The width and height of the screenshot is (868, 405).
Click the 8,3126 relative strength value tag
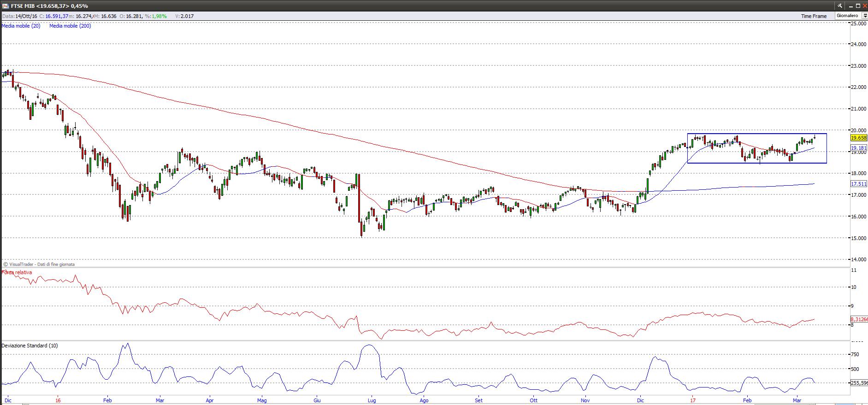click(x=859, y=319)
